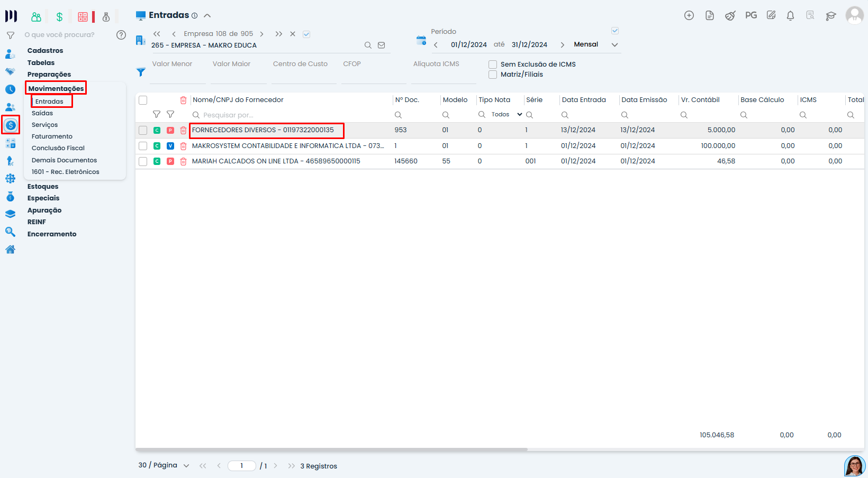Check the MARIAH CALCADOS row checkbox
The height and width of the screenshot is (478, 868).
pyautogui.click(x=143, y=161)
